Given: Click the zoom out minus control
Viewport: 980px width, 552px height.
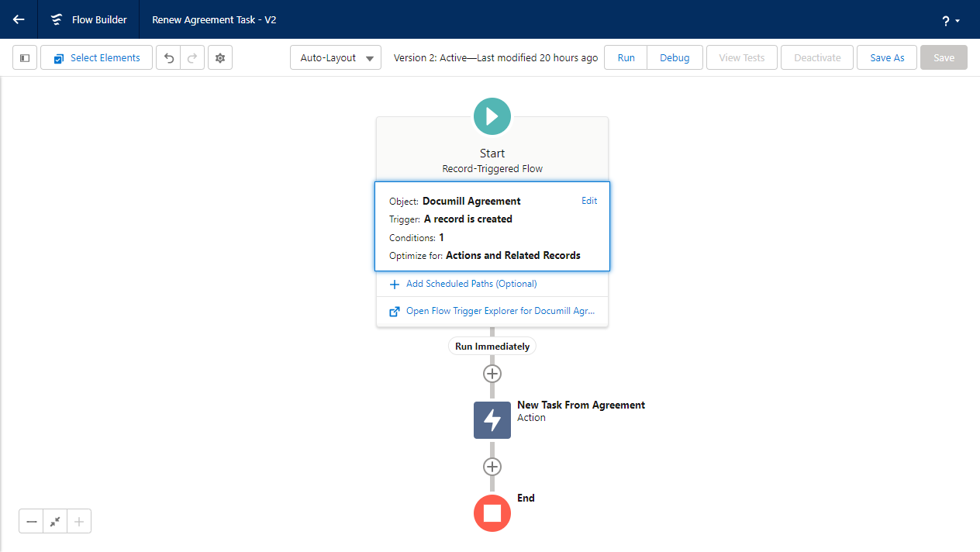Looking at the screenshot, I should (31, 520).
